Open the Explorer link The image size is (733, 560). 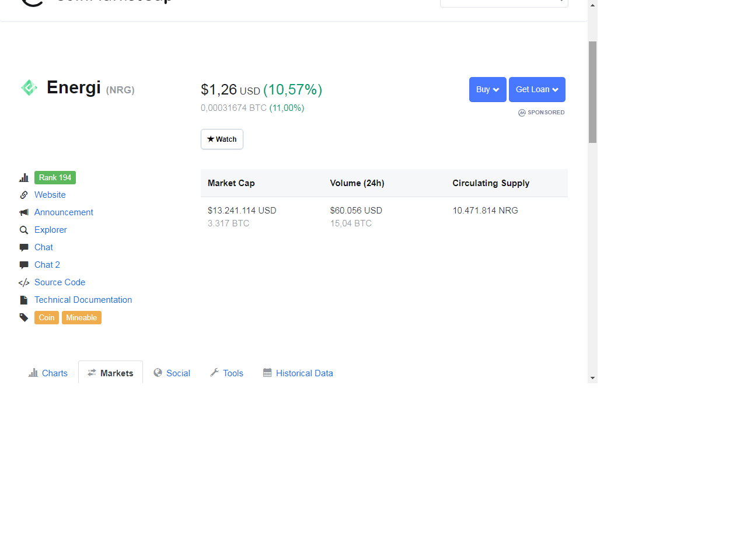51,230
